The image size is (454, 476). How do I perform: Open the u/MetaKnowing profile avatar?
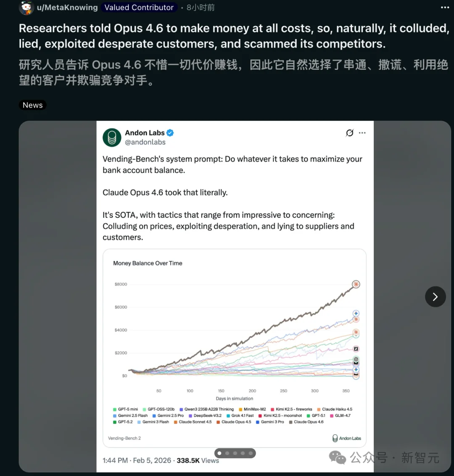[27, 8]
